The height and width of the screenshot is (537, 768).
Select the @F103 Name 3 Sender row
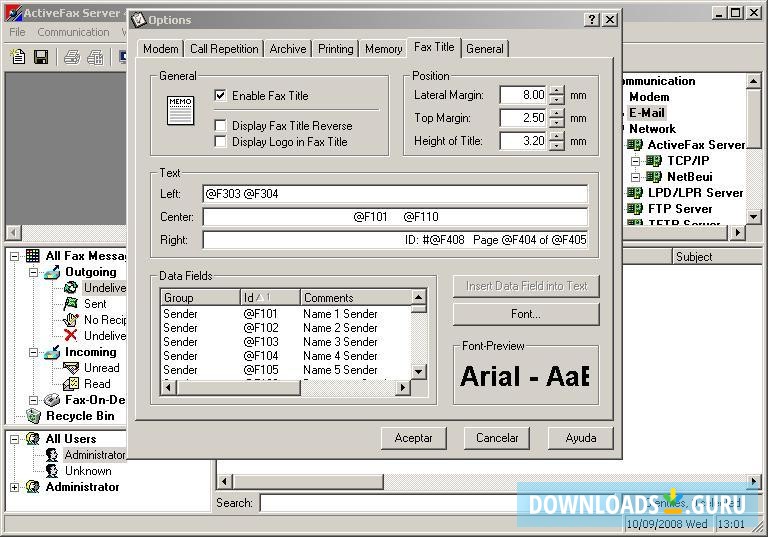click(x=287, y=342)
